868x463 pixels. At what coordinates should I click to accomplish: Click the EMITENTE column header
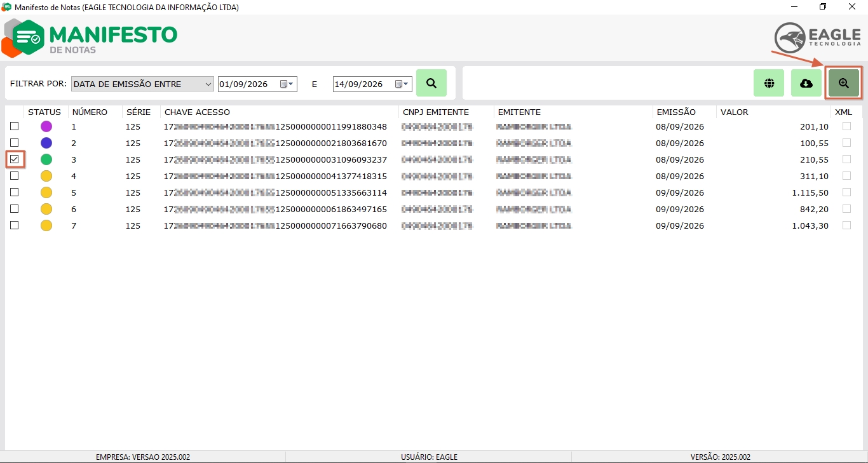[519, 112]
